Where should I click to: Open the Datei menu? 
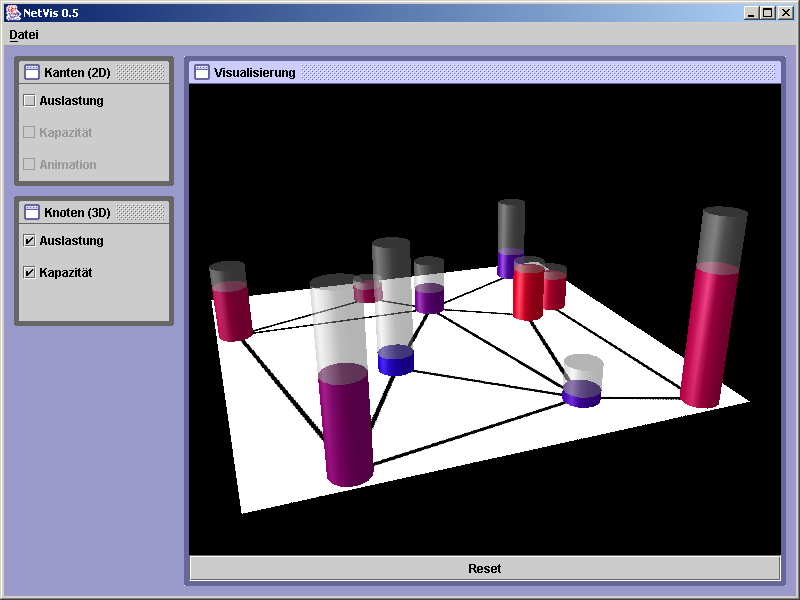click(x=24, y=35)
